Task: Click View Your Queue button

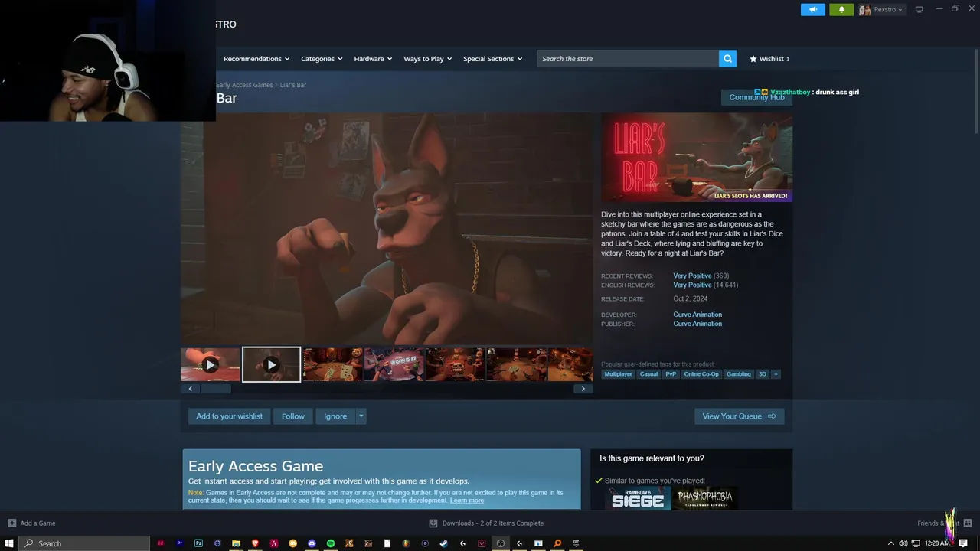Action: (x=739, y=416)
